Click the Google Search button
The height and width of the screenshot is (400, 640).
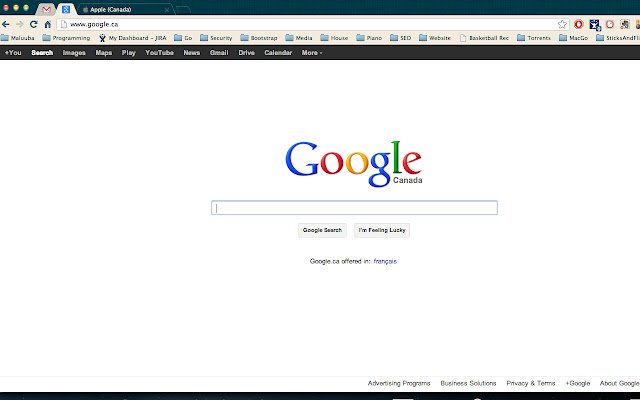322,230
